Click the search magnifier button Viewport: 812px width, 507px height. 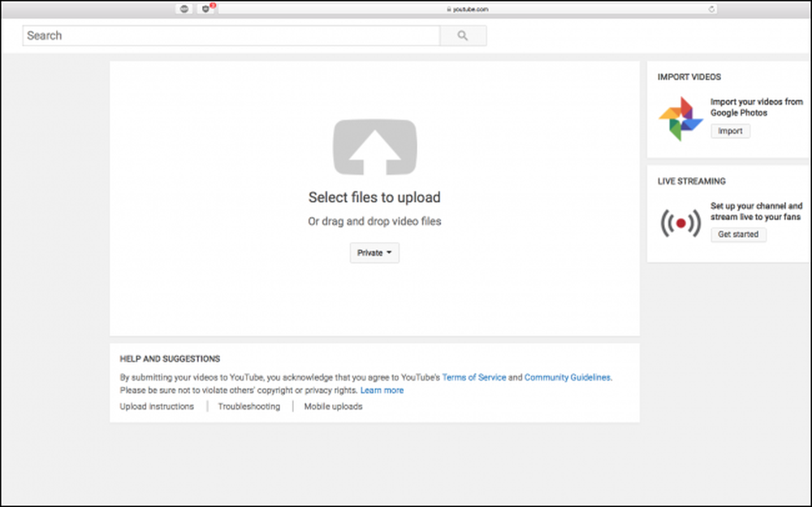click(463, 36)
